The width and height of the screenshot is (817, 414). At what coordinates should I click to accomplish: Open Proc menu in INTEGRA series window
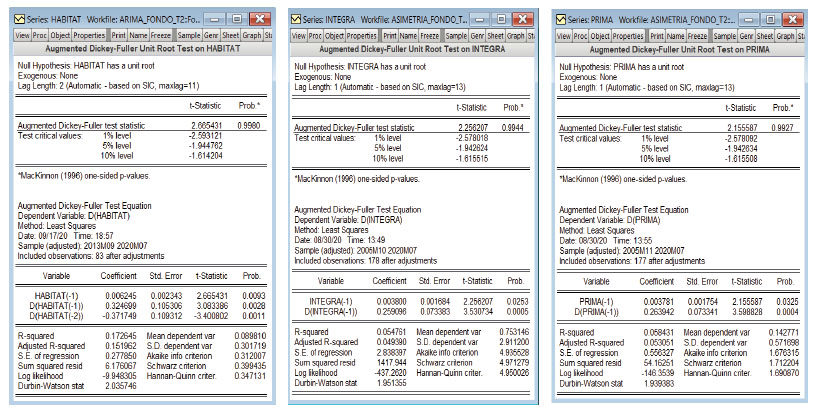315,36
